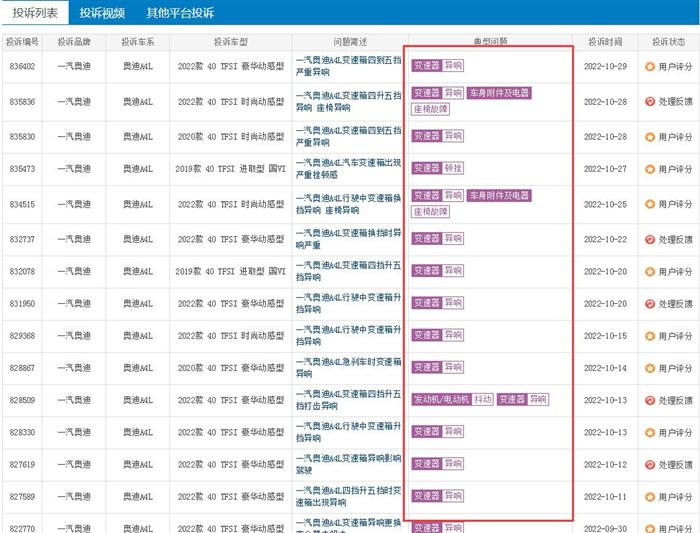700x533 pixels.
Task: Click model 2019款 40 TFSI 进取型 国VI in row 835473
Action: coord(230,169)
